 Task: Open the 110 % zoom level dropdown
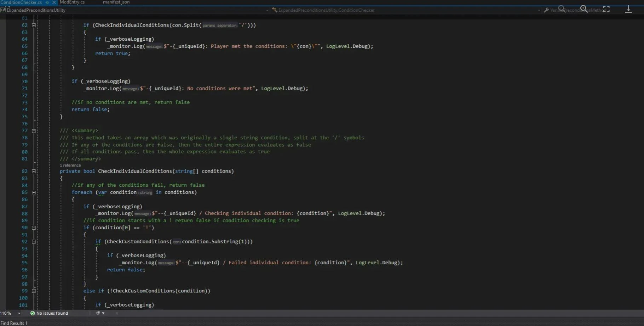click(x=19, y=313)
